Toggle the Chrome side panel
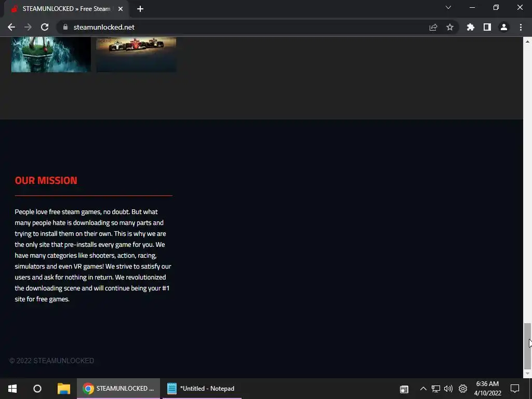This screenshot has width=532, height=399. click(487, 27)
